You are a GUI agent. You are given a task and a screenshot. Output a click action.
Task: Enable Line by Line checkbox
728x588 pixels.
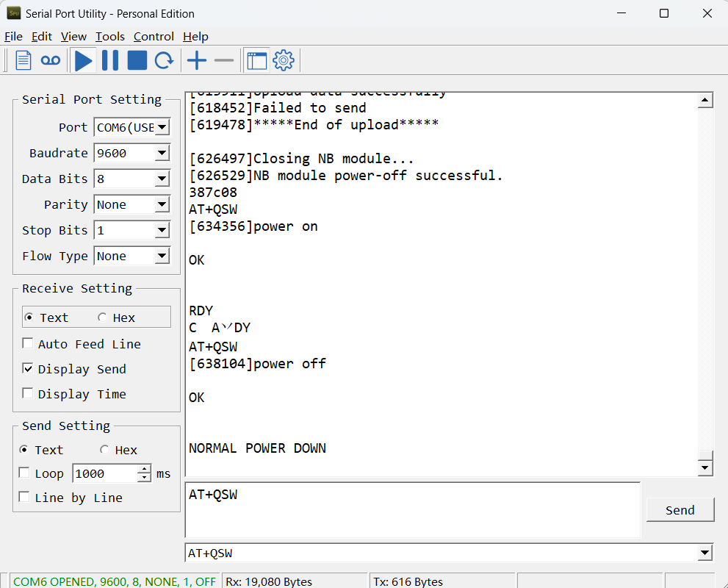coord(24,497)
